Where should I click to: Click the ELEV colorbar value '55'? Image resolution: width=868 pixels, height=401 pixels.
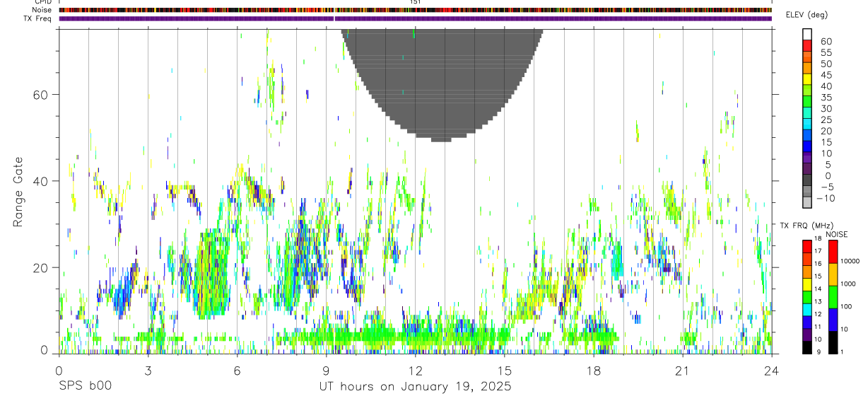pos(826,52)
